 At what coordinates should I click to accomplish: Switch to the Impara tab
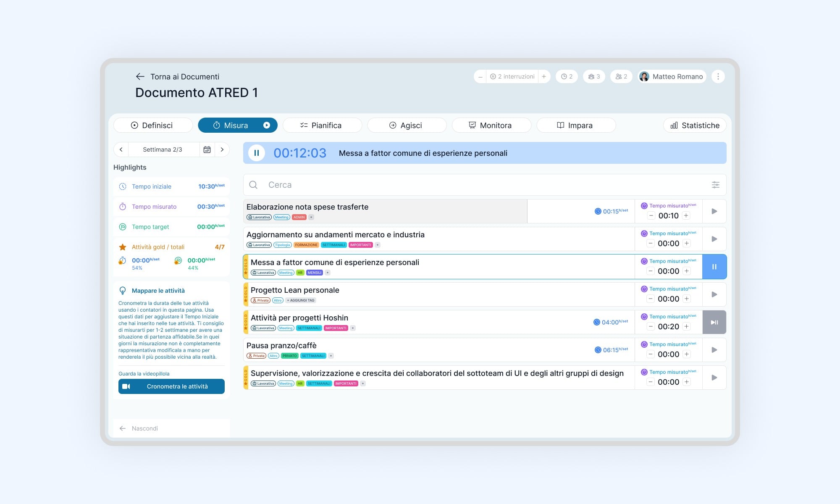click(x=576, y=125)
